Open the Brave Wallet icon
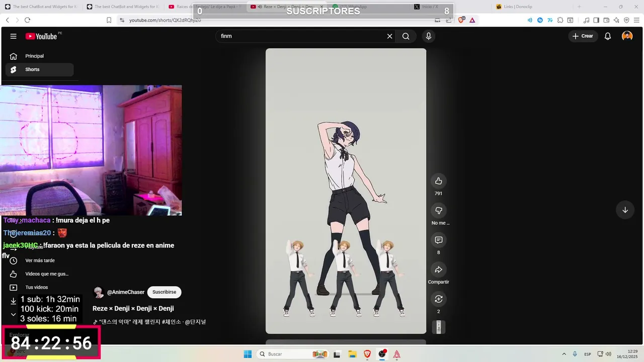644x362 pixels. (x=606, y=20)
